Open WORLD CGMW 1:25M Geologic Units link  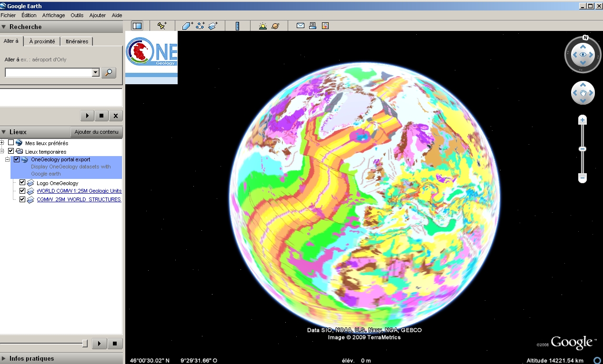point(79,191)
